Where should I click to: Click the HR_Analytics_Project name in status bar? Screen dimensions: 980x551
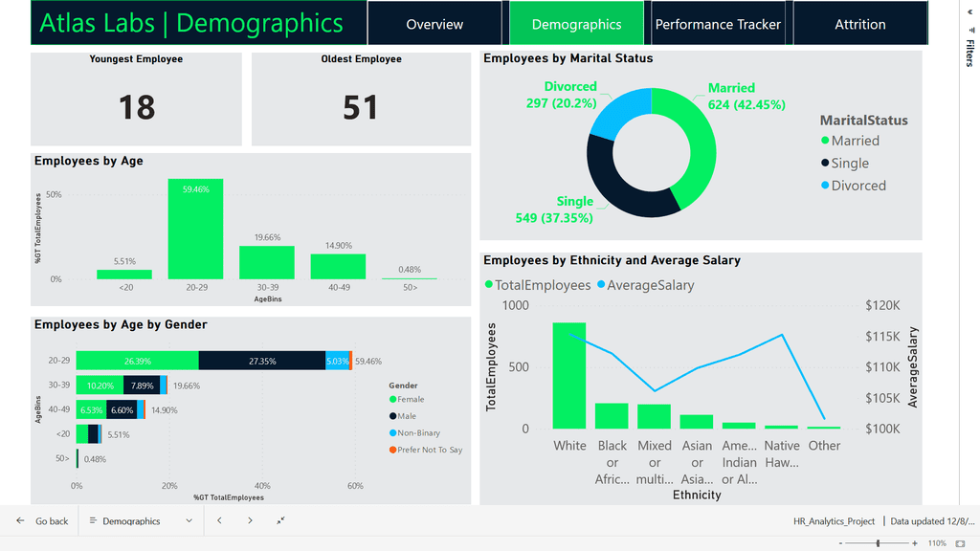tap(834, 521)
